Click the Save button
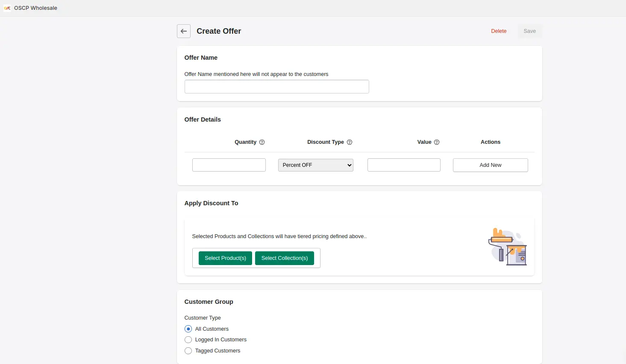 click(x=529, y=31)
